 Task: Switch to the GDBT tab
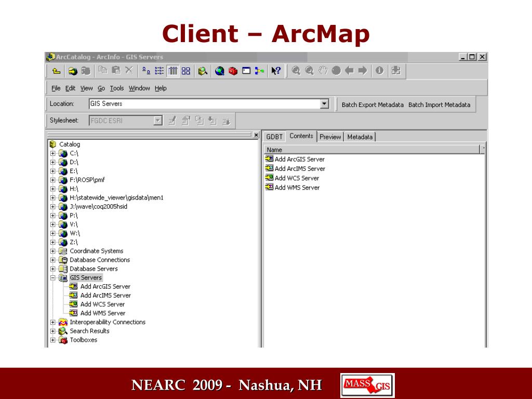click(x=274, y=137)
